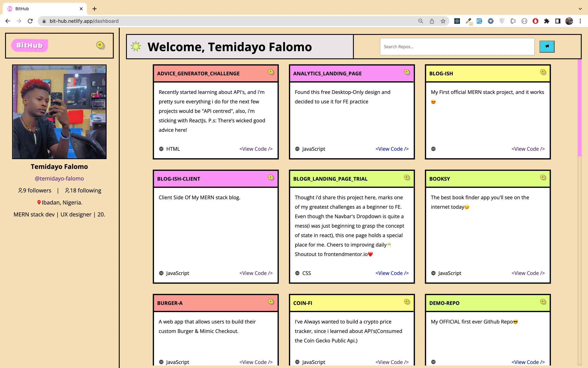The width and height of the screenshot is (588, 368).
Task: Click the coin icon on BLOGR_LANDING_PAGE_TRIAL card
Action: coord(407,177)
